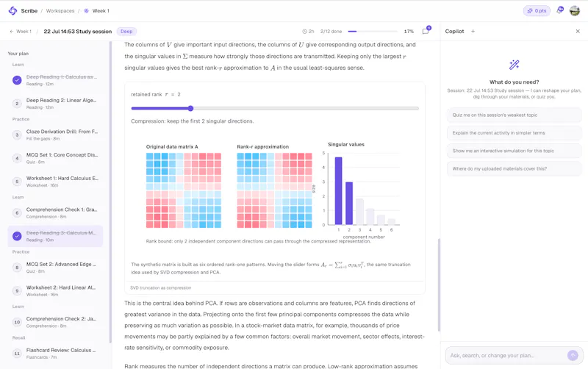
Task: Click the Rank-r approximation heatmap
Action: 274,190
